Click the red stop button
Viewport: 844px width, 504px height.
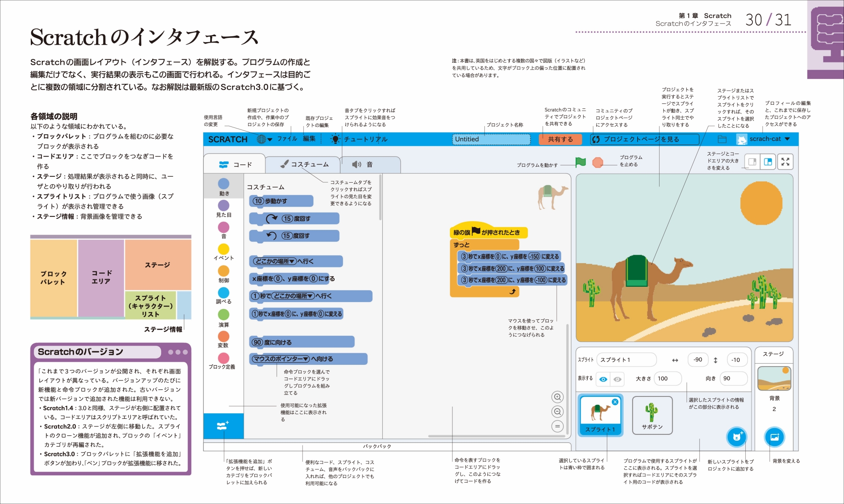pos(598,162)
